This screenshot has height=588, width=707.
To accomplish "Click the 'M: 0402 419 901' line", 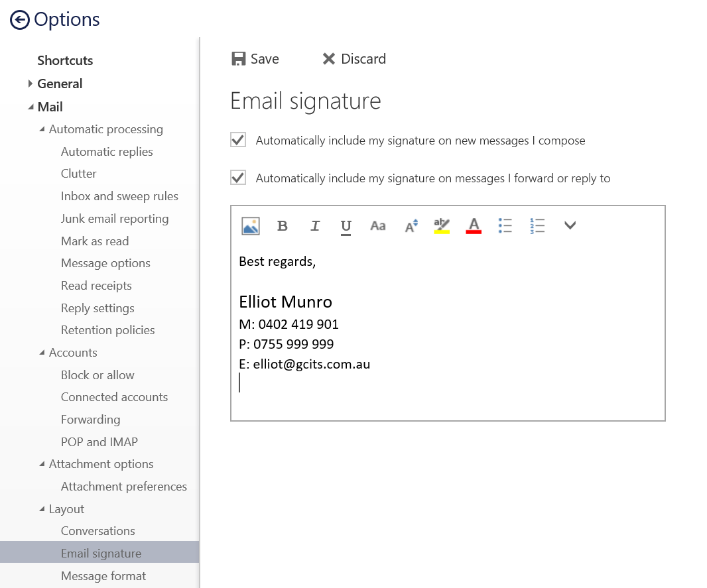I will coord(289,324).
